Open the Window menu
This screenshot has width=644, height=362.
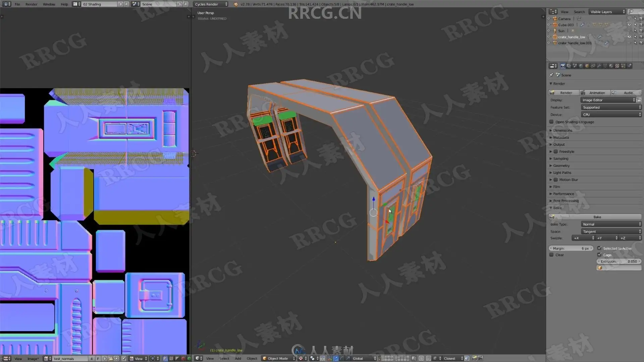[x=49, y=4]
